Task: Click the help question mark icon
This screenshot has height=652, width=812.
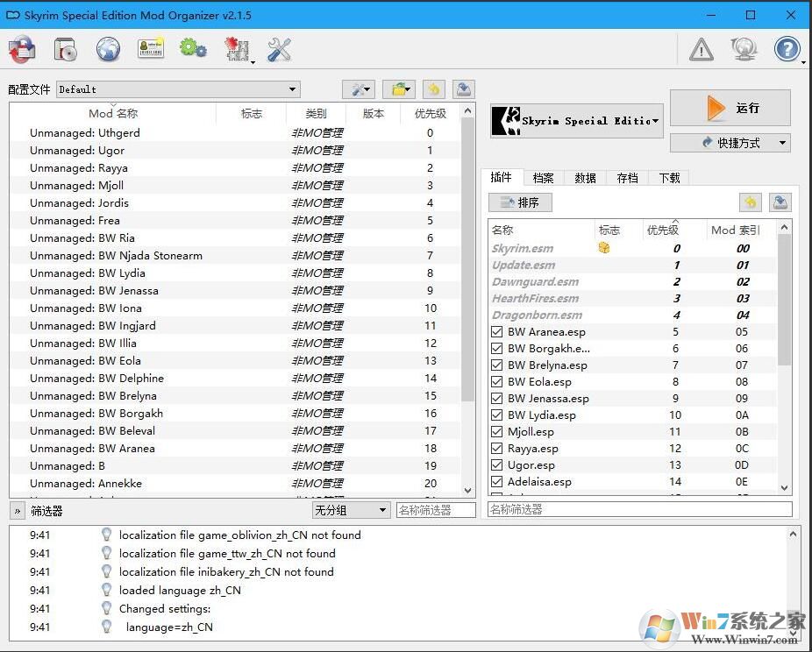Action: [787, 49]
